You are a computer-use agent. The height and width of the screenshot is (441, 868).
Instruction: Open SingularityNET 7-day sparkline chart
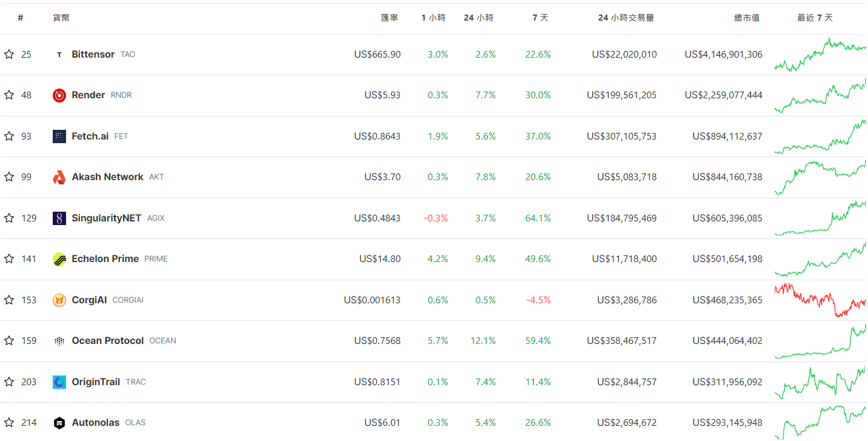point(820,218)
